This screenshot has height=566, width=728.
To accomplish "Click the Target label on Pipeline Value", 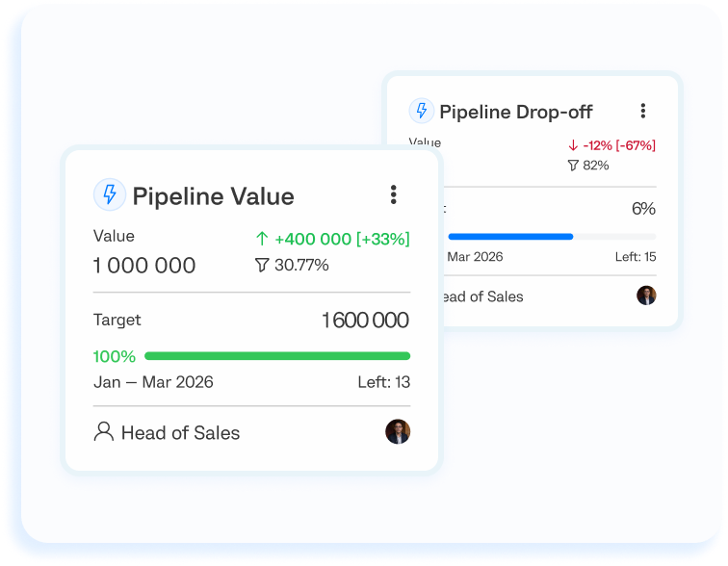I will [x=117, y=321].
